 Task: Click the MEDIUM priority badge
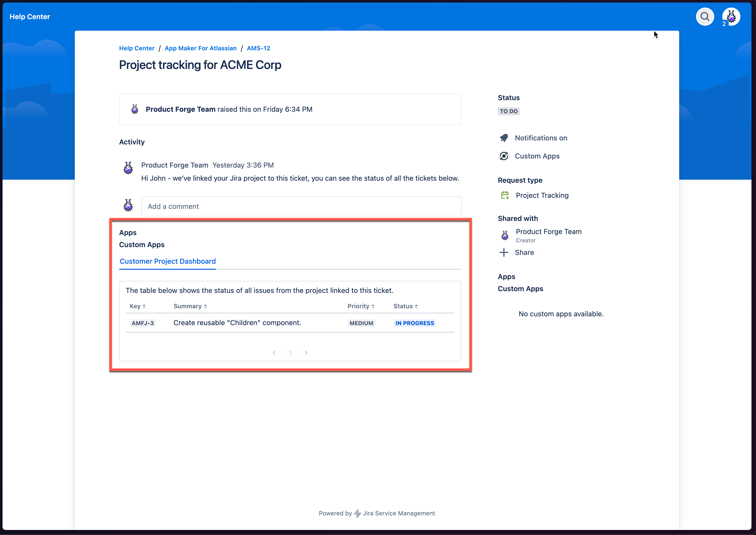(x=361, y=323)
